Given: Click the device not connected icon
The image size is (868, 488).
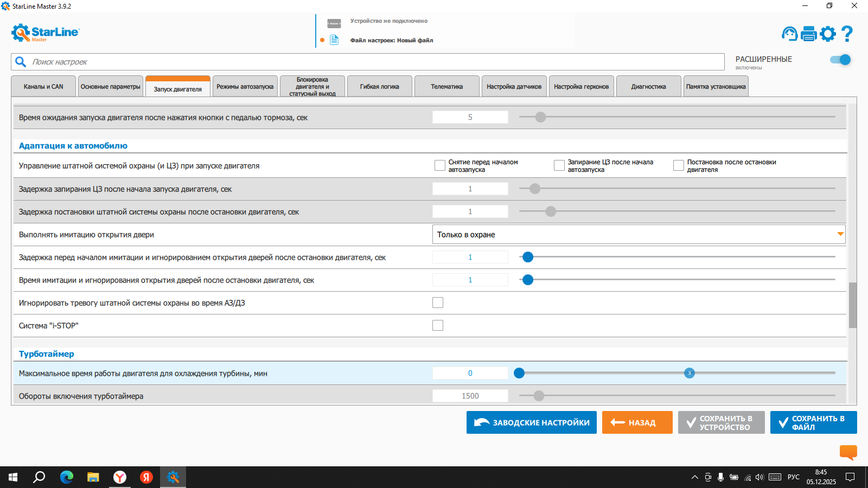Looking at the screenshot, I should (x=334, y=23).
